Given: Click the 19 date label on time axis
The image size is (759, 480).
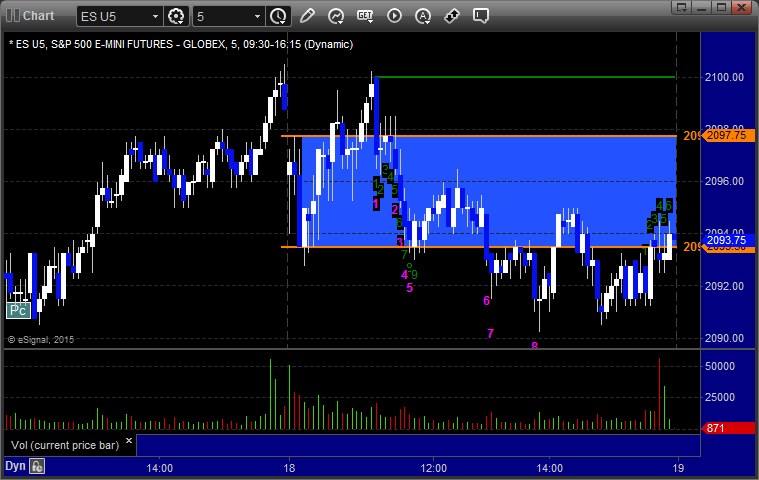Looking at the screenshot, I should (x=678, y=468).
